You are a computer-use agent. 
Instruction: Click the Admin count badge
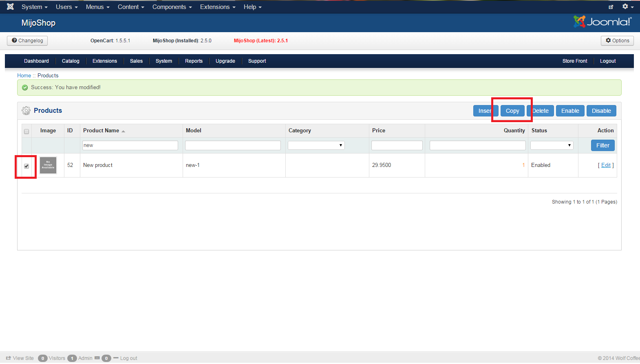pyautogui.click(x=72, y=358)
